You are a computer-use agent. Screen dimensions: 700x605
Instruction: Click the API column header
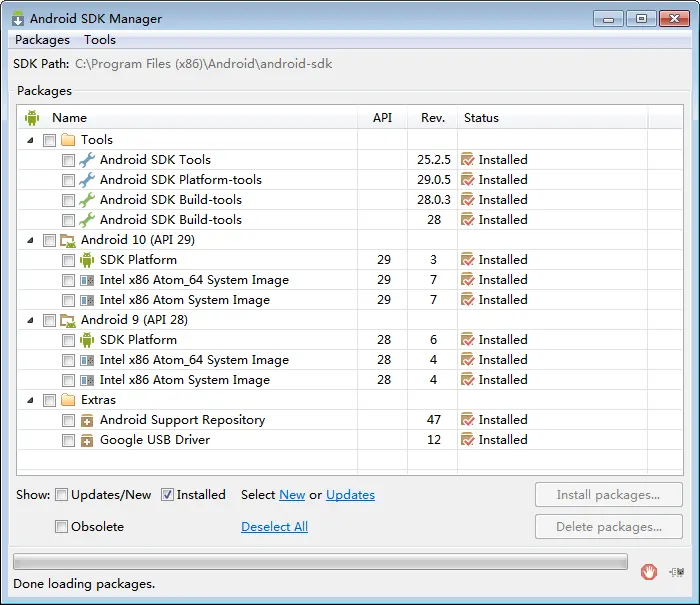tap(383, 118)
